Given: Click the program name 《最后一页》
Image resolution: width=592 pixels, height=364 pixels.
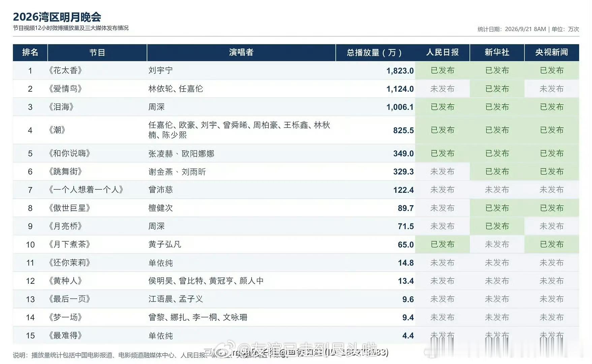Looking at the screenshot, I should tap(69, 299).
